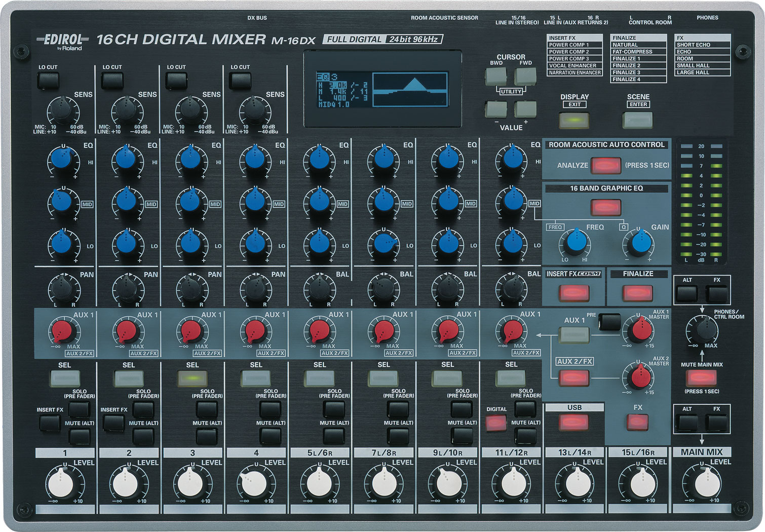The image size is (765, 532).
Task: Click the PAN knob on channel 2
Action: click(127, 289)
